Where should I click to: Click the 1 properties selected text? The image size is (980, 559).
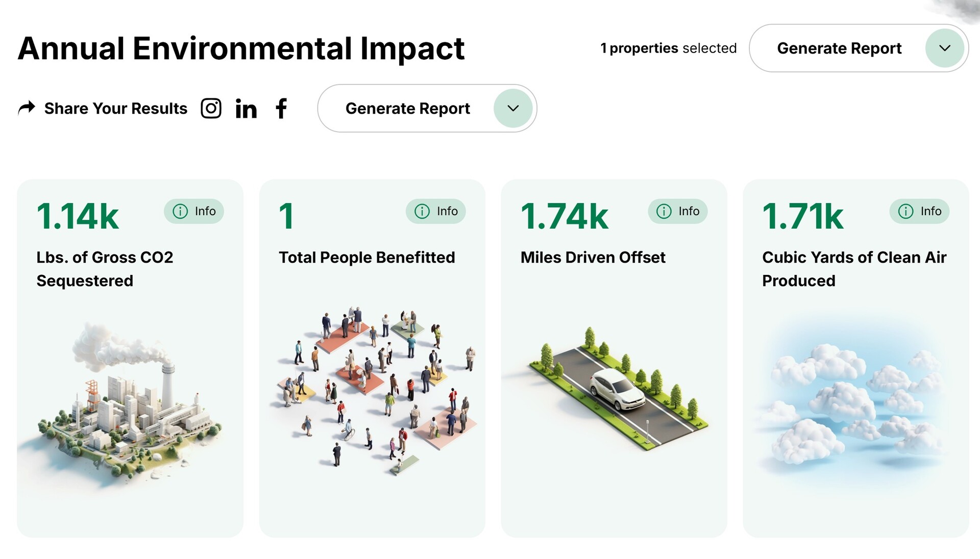tap(668, 48)
